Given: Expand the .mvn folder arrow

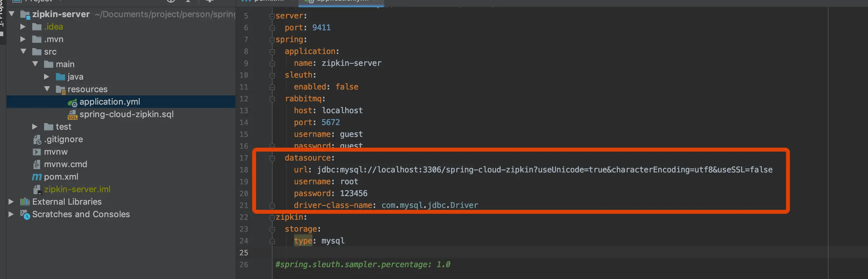Looking at the screenshot, I should pyautogui.click(x=23, y=39).
